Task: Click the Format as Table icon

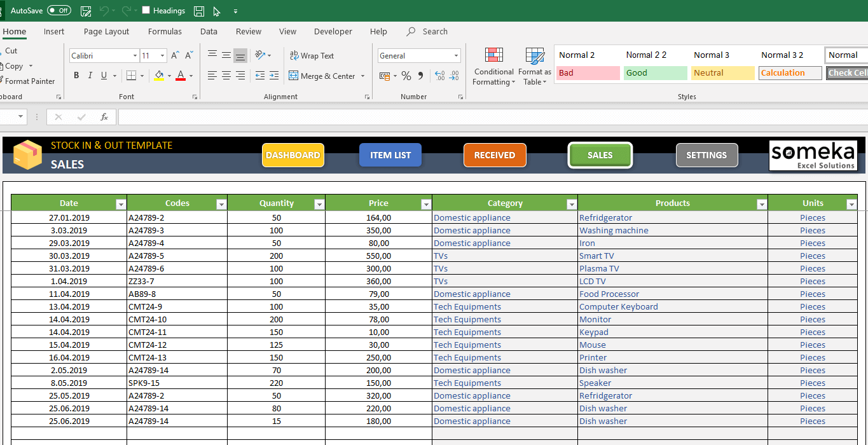Action: [534, 66]
